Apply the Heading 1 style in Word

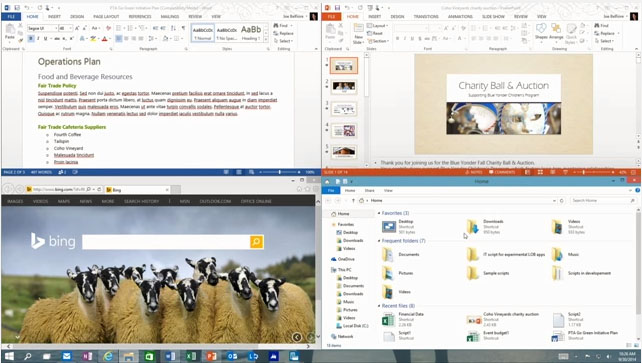coord(251,32)
